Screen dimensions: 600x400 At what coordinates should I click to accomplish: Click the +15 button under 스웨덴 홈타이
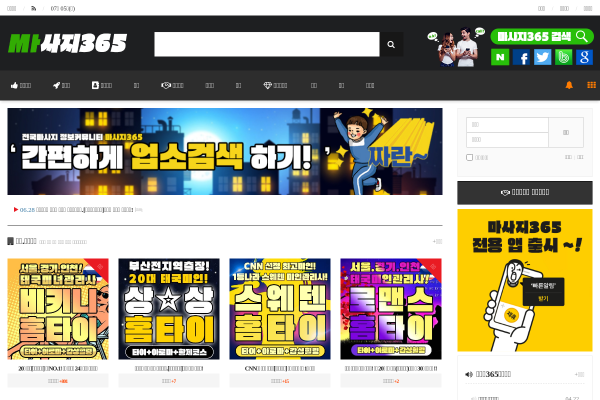pos(280,381)
